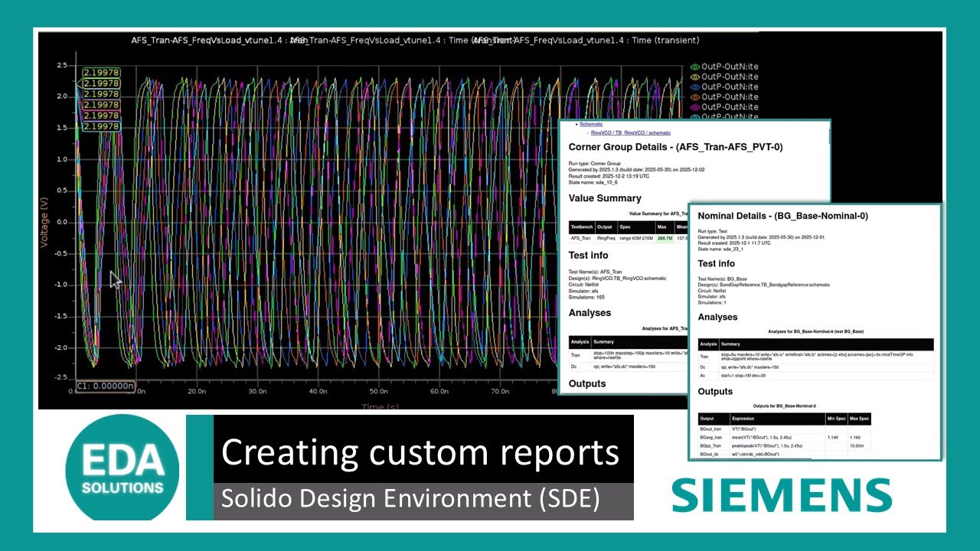
Task: Click the 'Creating custom reports' title banner
Action: click(x=420, y=452)
